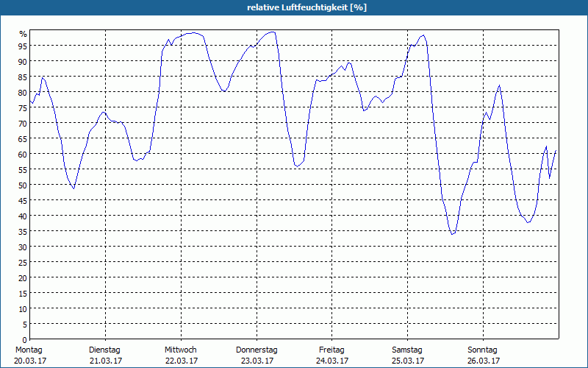
Task: Click the date '20.03.17'
Action: 30,361
